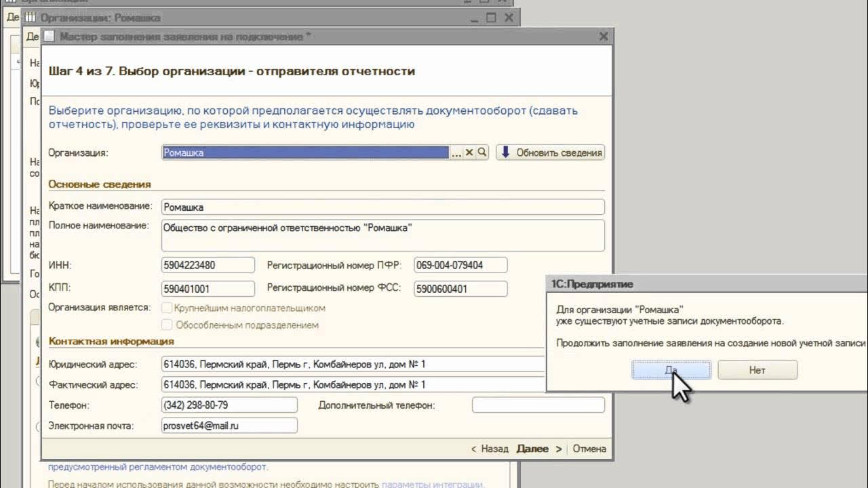Click Регистрационный номер ПФР field
The height and width of the screenshot is (488, 868).
coord(460,265)
